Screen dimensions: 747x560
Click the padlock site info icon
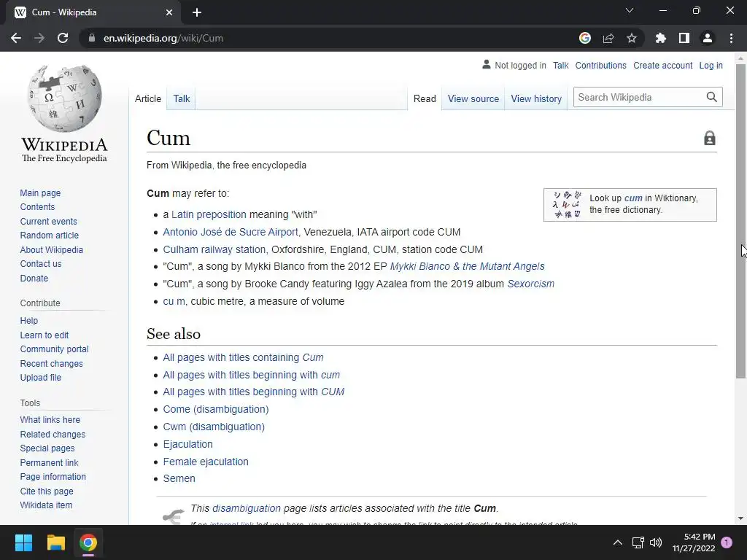pyautogui.click(x=92, y=38)
